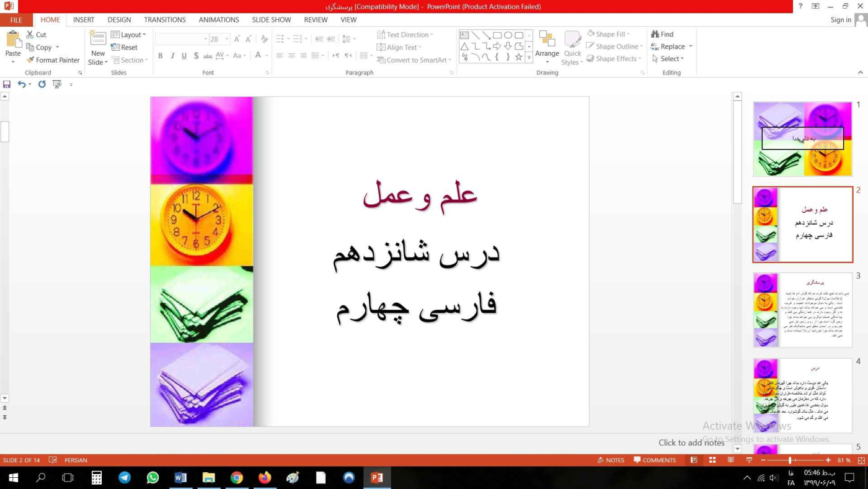Click the Find binoculars icon
868x489 pixels.
[655, 35]
